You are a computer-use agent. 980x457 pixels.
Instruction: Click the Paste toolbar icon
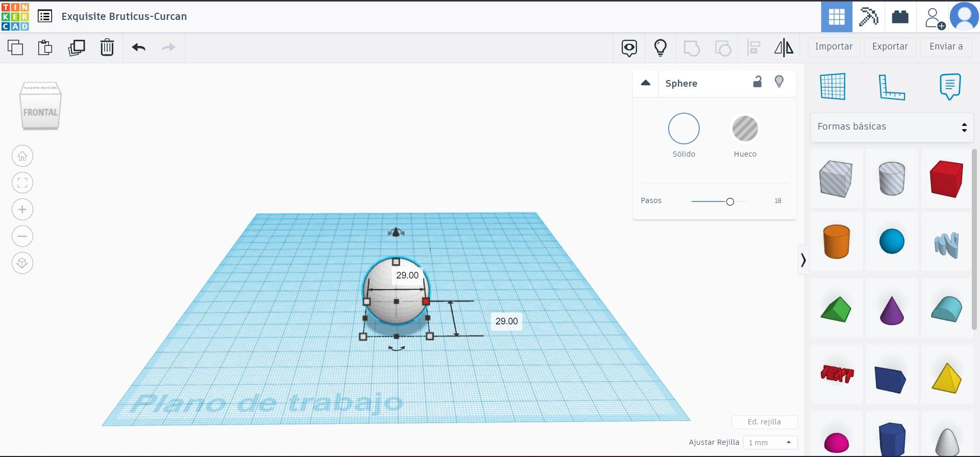(45, 47)
